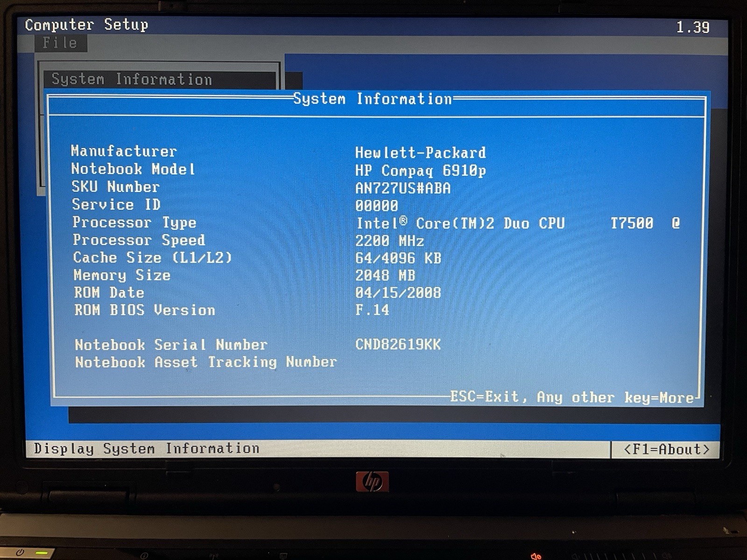747x560 pixels.
Task: Click ESC=Exit, Any other key=More prompt
Action: [x=571, y=397]
